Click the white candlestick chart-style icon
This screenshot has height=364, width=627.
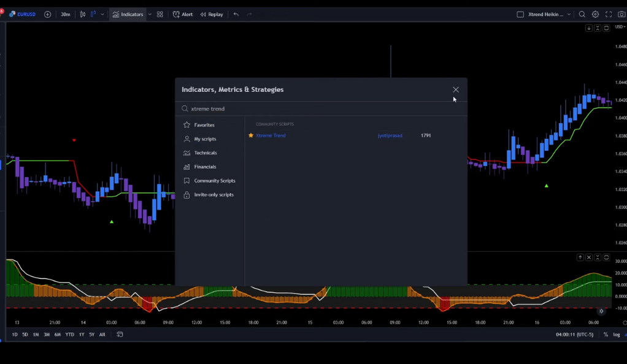click(83, 14)
